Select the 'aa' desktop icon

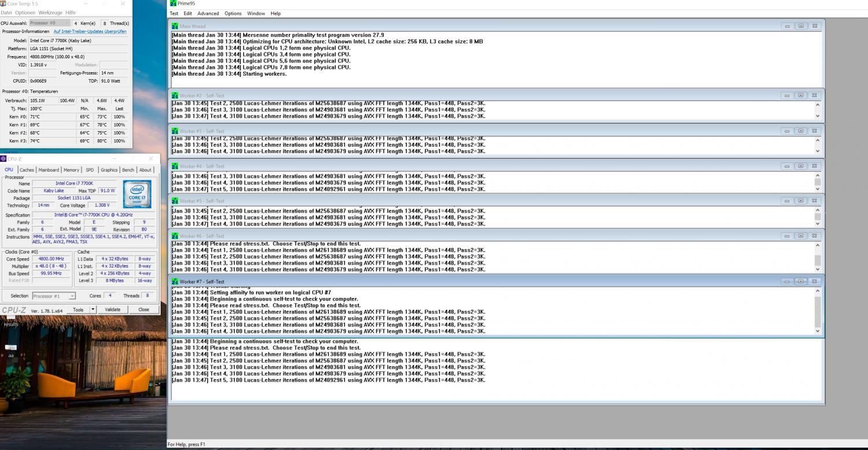11,351
